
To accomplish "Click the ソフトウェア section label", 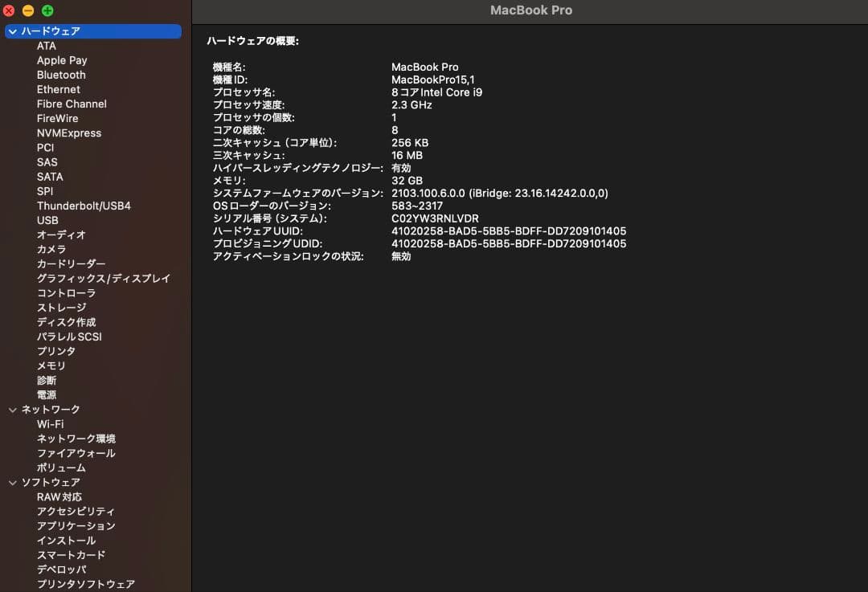I will (51, 483).
